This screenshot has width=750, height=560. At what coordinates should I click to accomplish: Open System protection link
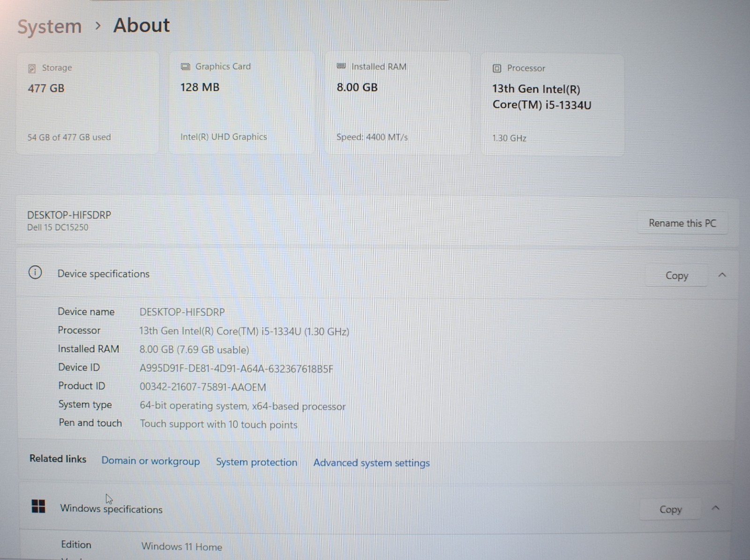[256, 462]
